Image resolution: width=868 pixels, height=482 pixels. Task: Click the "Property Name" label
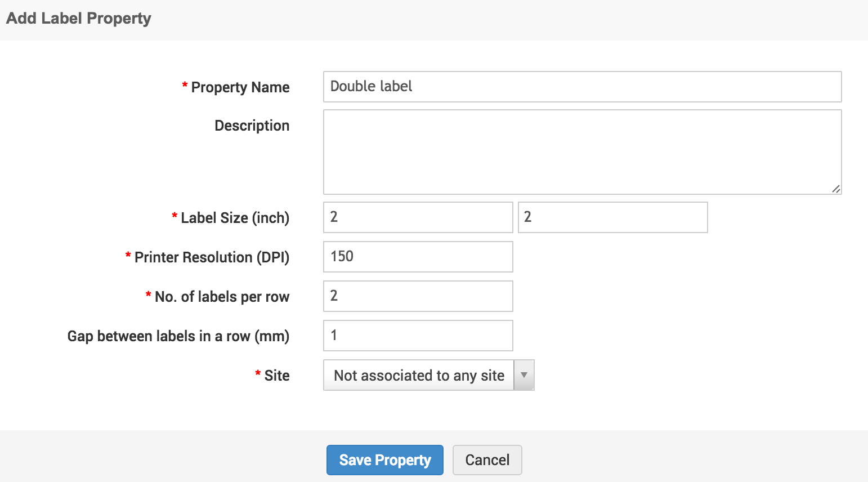click(x=240, y=87)
